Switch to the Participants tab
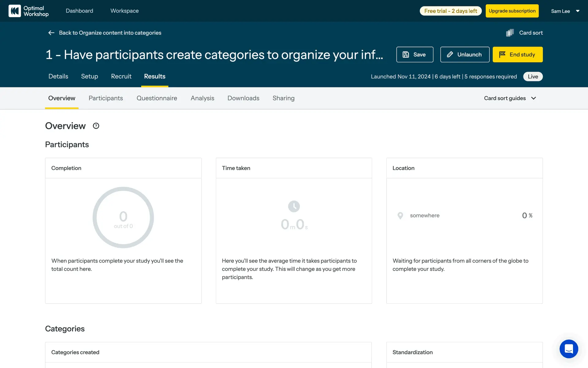Image resolution: width=588 pixels, height=368 pixels. pyautogui.click(x=106, y=98)
